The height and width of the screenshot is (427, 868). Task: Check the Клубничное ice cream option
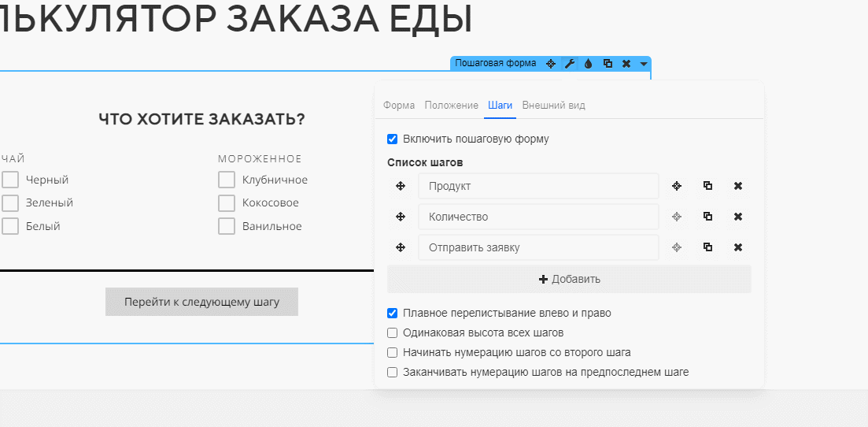(227, 180)
